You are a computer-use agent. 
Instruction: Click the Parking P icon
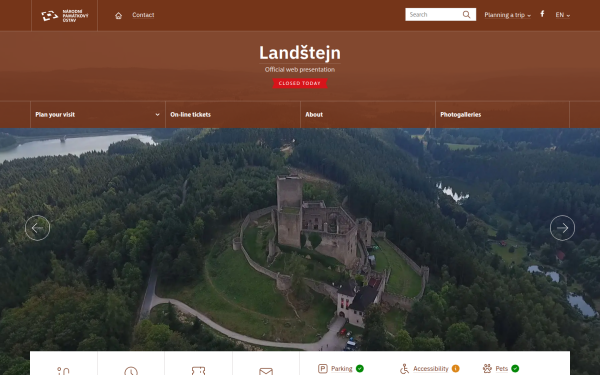(x=323, y=368)
